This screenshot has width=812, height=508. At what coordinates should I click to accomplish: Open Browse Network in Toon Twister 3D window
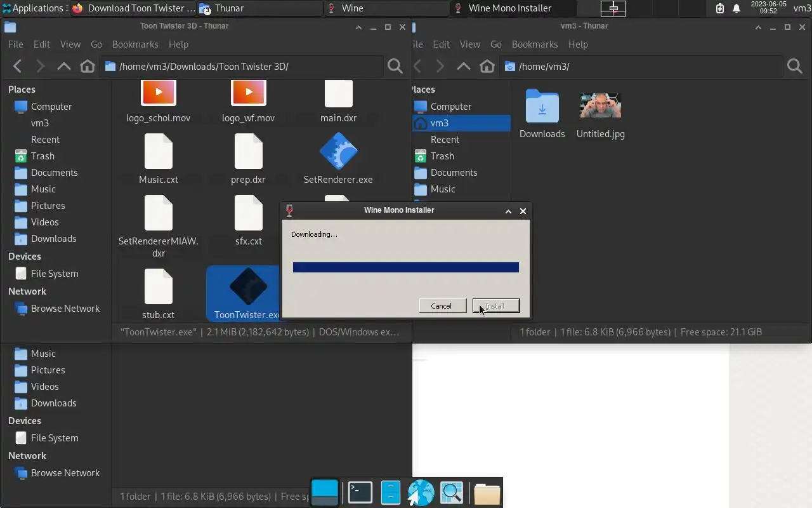(65, 308)
